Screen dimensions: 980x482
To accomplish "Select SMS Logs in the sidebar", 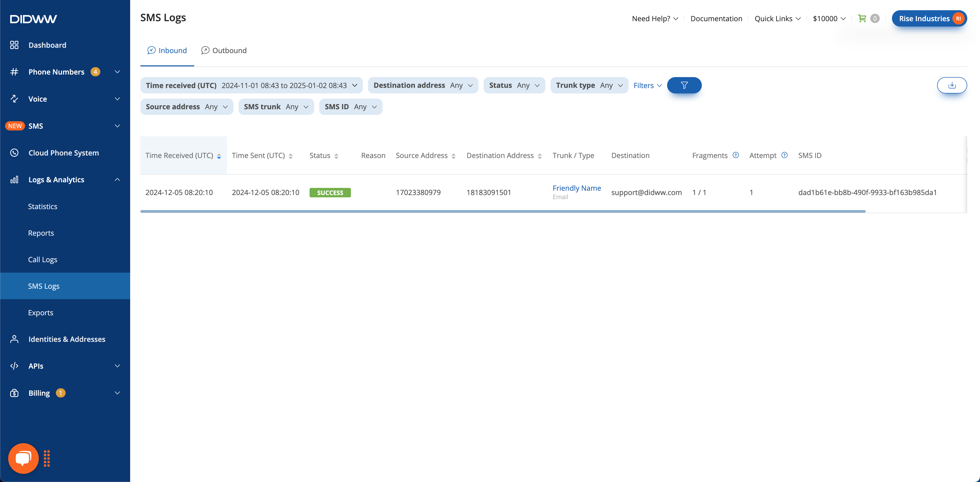I will [x=65, y=286].
